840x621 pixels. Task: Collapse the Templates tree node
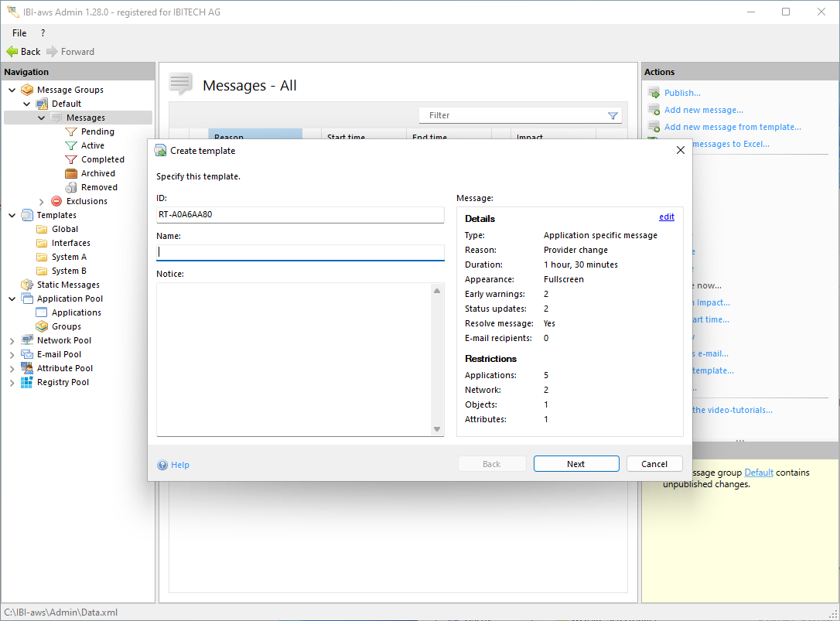(12, 215)
